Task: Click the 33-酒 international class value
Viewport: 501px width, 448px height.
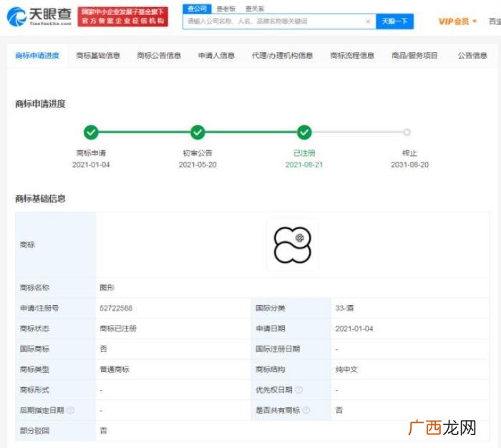Action: (344, 308)
